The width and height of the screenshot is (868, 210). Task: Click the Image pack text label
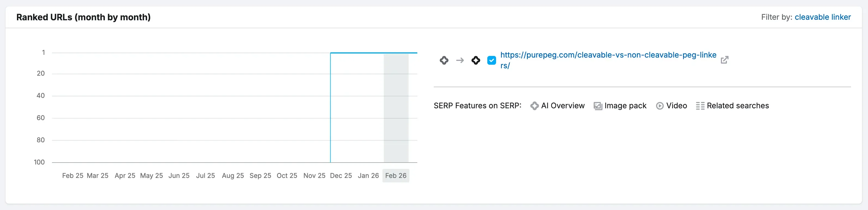[x=625, y=106]
